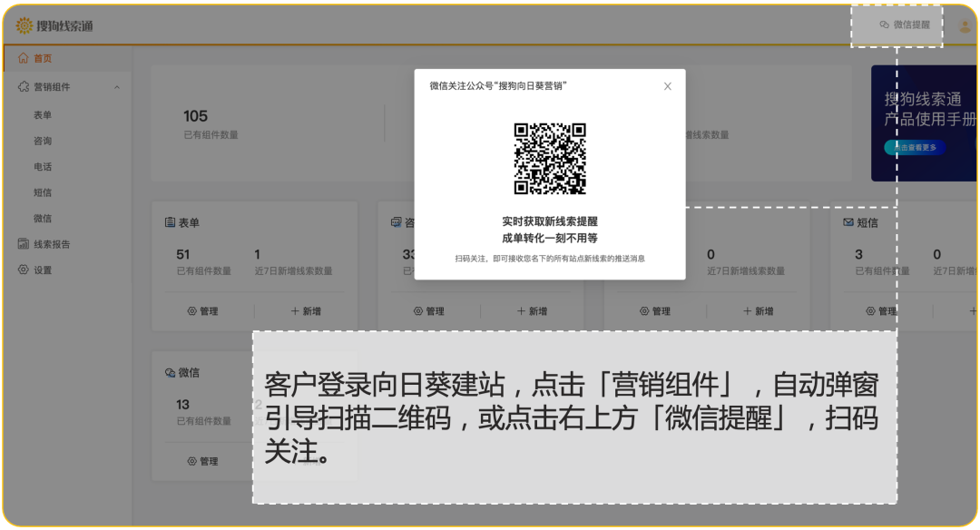Select 短信 in the sidebar
Image resolution: width=980 pixels, height=530 pixels.
(x=43, y=192)
